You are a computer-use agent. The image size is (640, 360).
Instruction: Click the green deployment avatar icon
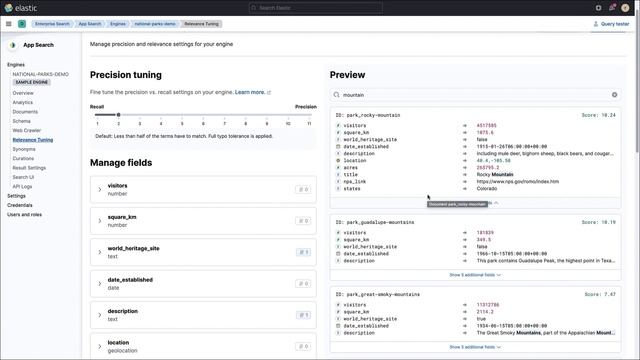click(x=22, y=24)
